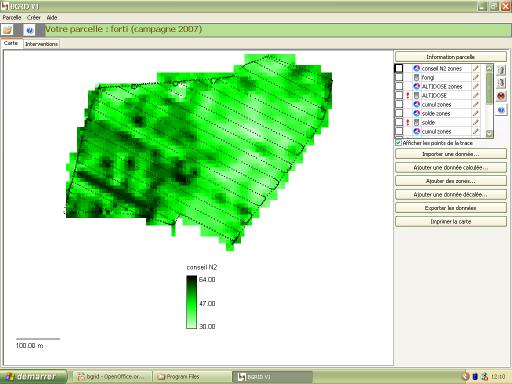This screenshot has height=384, width=512.
Task: Click the pencil edit icon for fongi
Action: coord(476,77)
